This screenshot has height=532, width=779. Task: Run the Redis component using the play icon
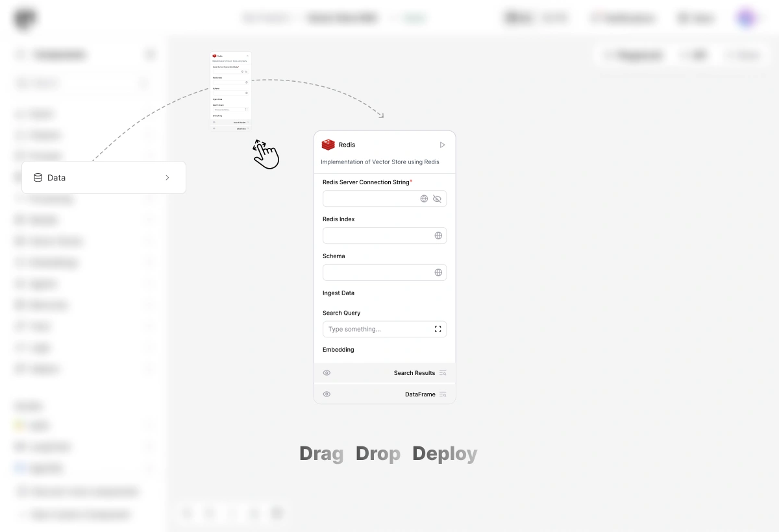(x=443, y=145)
